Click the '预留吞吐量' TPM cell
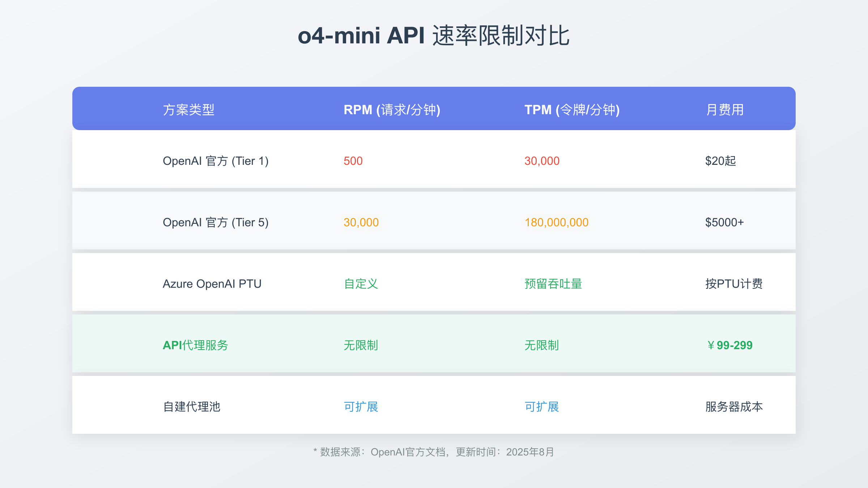Viewport: 868px width, 488px height. tap(553, 284)
